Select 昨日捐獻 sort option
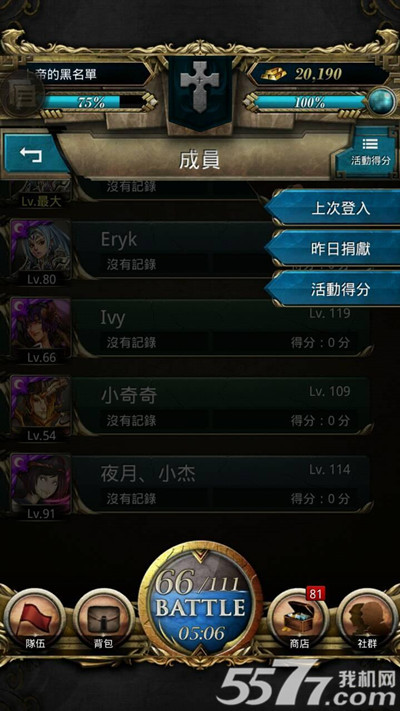 pyautogui.click(x=334, y=248)
